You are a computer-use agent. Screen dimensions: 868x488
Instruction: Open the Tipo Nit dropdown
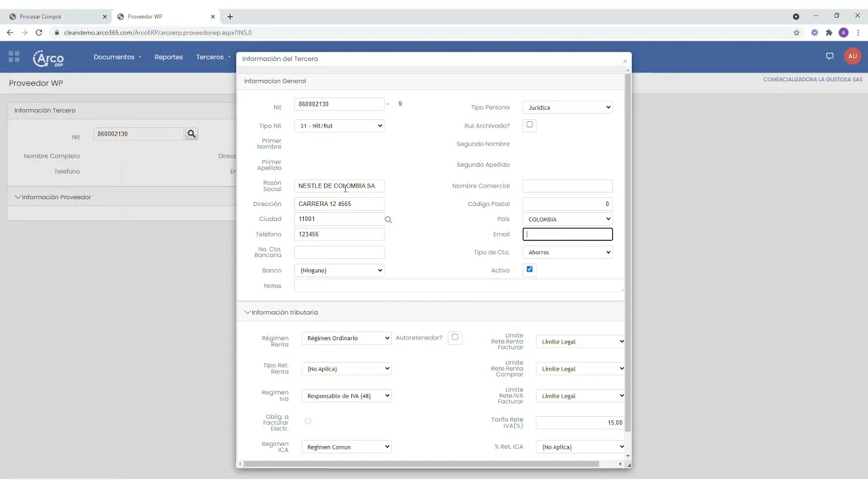point(340,125)
